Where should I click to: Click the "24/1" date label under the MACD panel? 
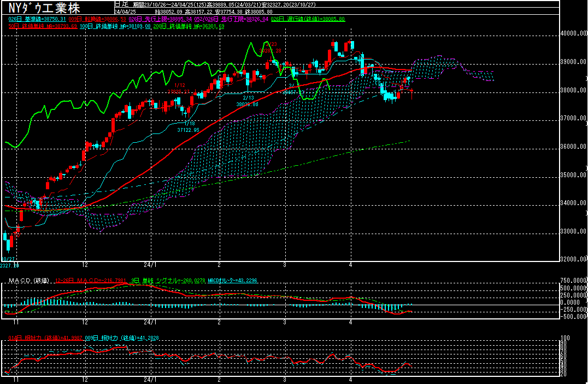point(150,322)
